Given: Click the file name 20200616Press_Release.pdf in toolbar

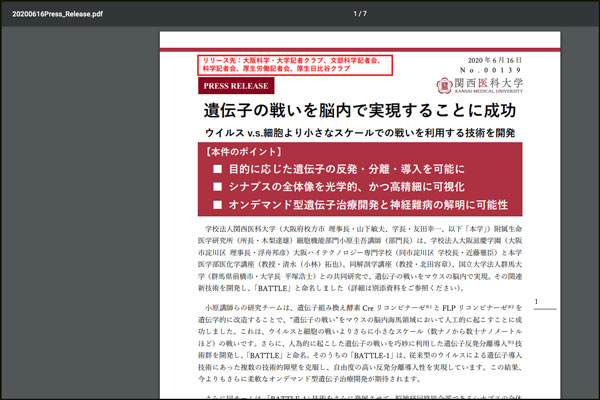Looking at the screenshot, I should 56,13.
